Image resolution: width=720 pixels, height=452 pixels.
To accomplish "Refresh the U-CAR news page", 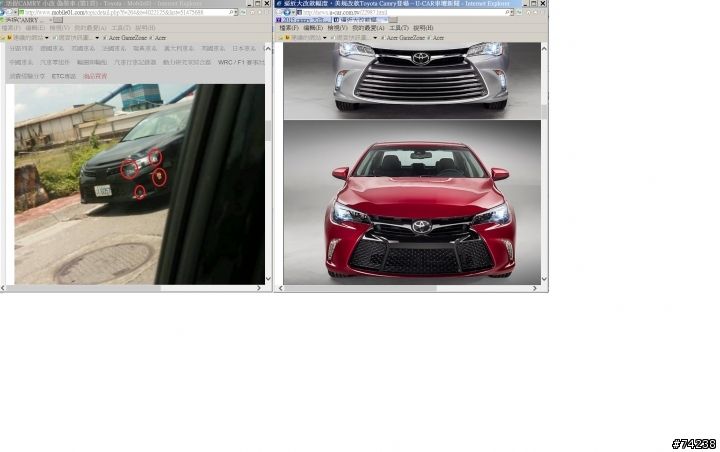I will click(x=519, y=12).
